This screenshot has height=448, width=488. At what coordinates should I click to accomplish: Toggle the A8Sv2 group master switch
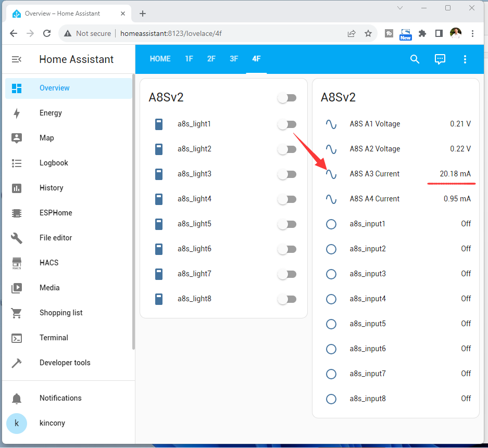[x=287, y=98]
